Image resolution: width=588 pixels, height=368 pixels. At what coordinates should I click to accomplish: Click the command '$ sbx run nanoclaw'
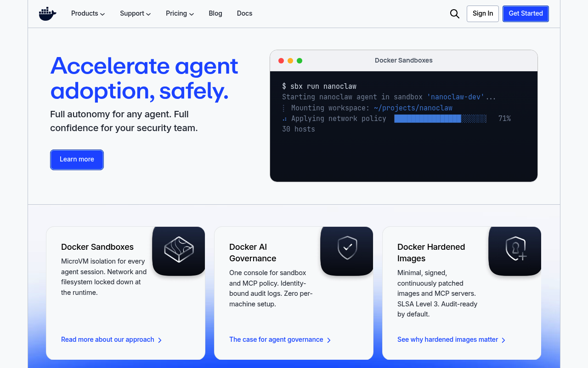pos(319,86)
